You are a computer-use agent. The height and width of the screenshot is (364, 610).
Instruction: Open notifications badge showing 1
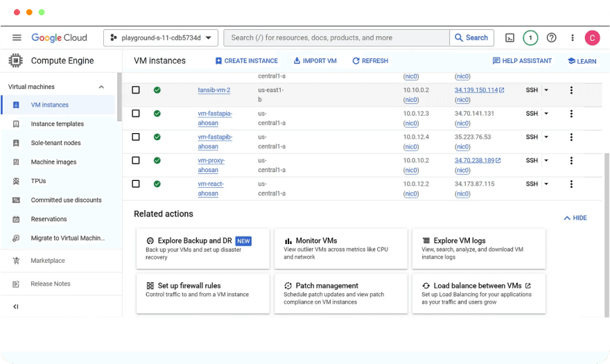(x=530, y=37)
